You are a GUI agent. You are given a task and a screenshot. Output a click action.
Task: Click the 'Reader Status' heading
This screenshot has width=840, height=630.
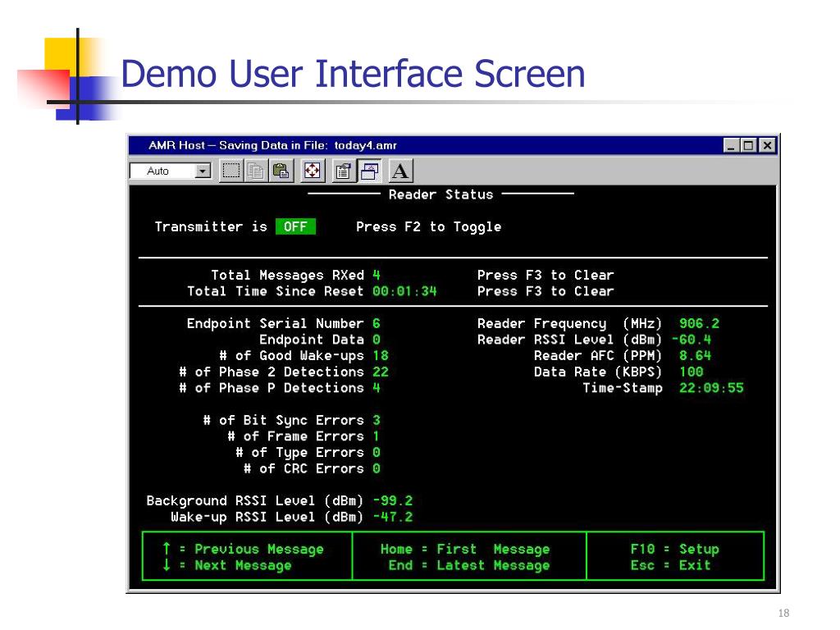tap(441, 194)
